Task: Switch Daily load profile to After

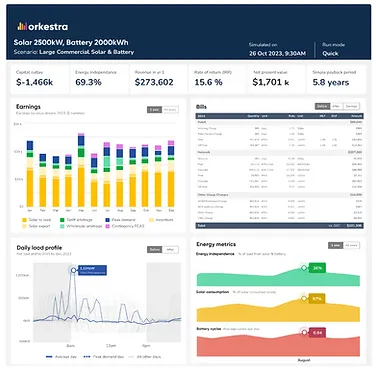Action: pos(170,250)
